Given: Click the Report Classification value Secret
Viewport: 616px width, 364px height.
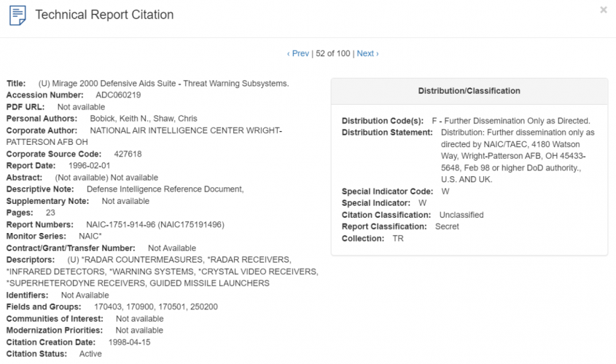Looking at the screenshot, I should point(447,226).
